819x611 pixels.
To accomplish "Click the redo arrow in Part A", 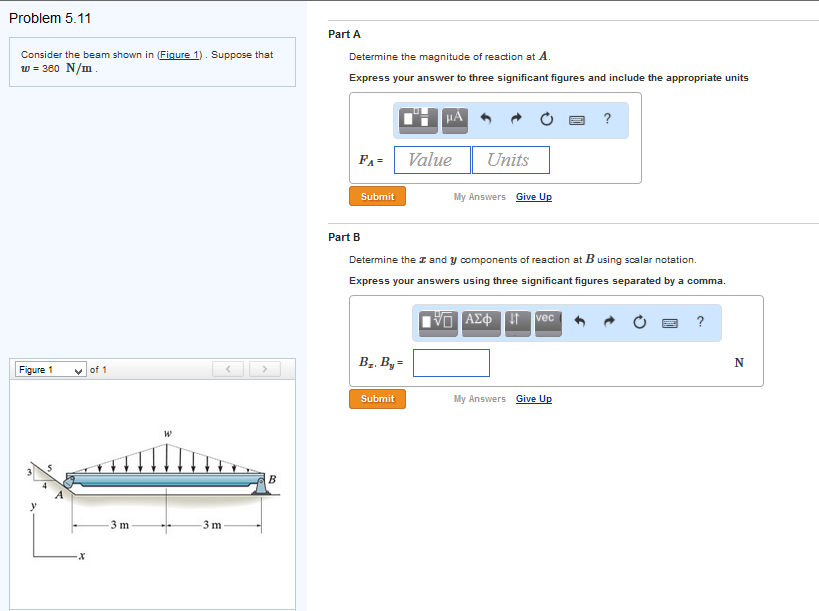I will [517, 120].
